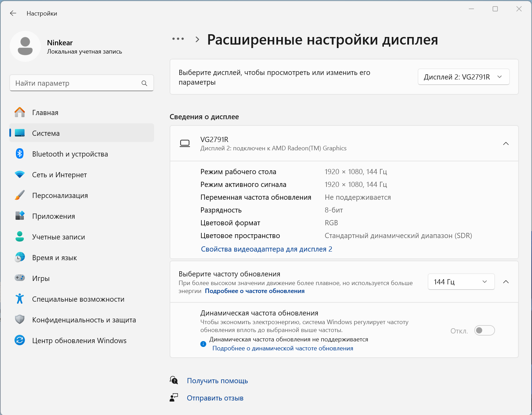Screen dimensions: 532x415
Task: Collapse the VG2791R display info section
Action: coord(506,143)
